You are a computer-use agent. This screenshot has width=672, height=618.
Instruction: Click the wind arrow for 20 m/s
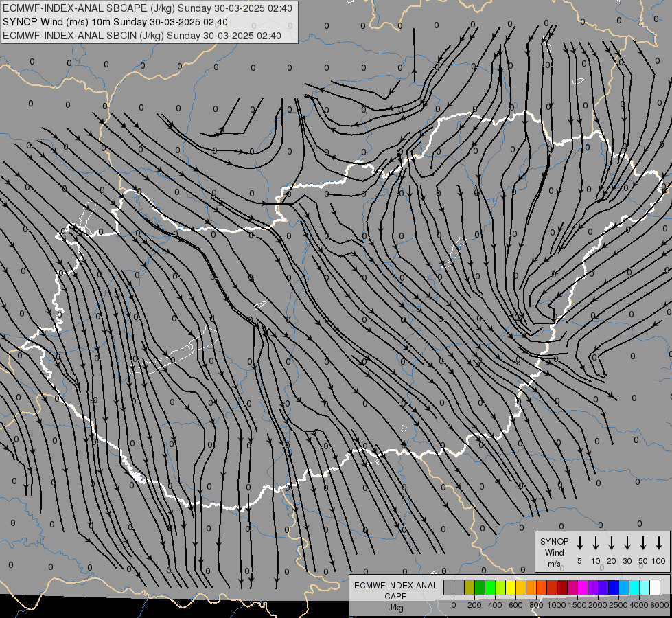pos(611,543)
